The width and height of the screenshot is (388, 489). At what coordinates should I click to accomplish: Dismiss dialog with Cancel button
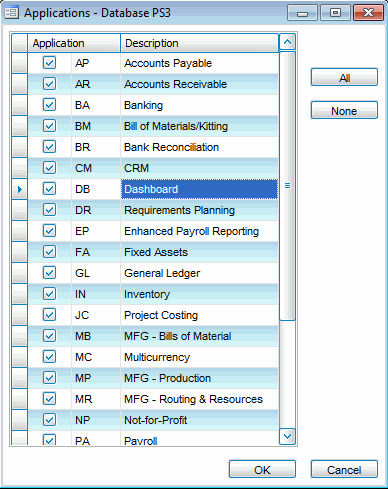[344, 469]
